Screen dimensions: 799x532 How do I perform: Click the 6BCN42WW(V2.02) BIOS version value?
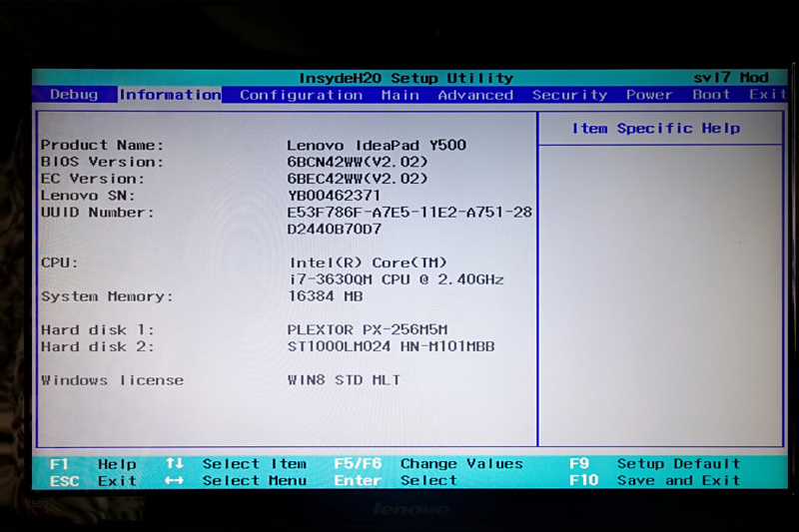point(358,162)
